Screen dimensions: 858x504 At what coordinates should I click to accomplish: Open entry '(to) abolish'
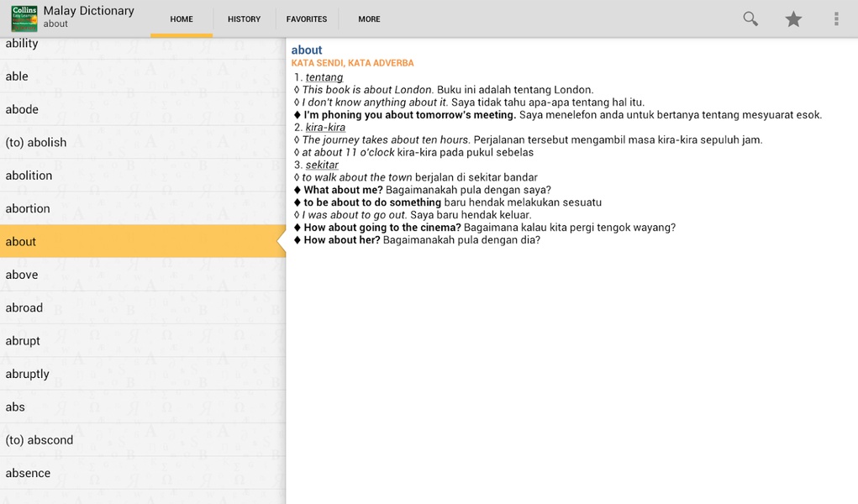pos(143,142)
